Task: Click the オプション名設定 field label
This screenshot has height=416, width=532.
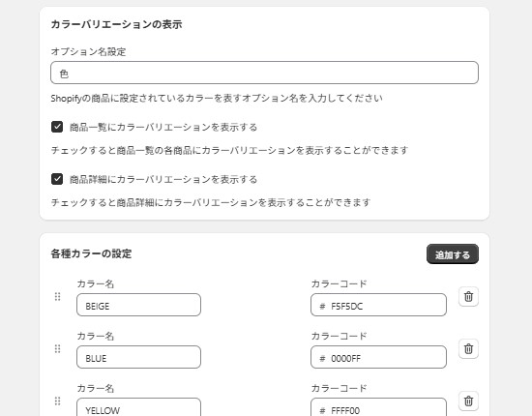Action: [x=89, y=51]
